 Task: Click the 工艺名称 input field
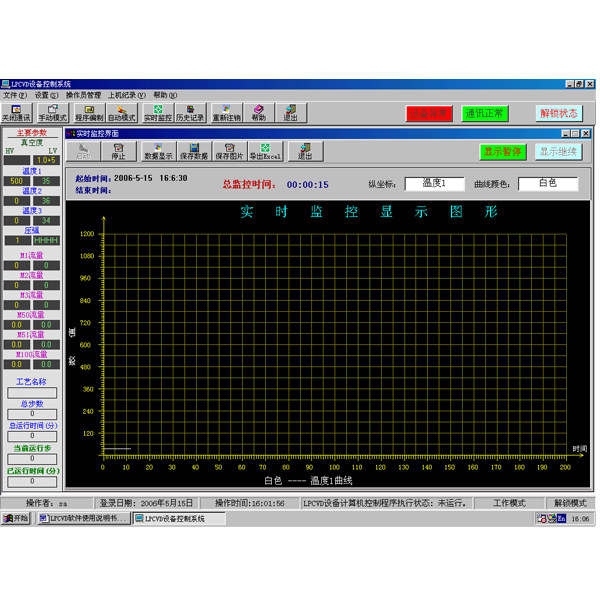pyautogui.click(x=32, y=393)
